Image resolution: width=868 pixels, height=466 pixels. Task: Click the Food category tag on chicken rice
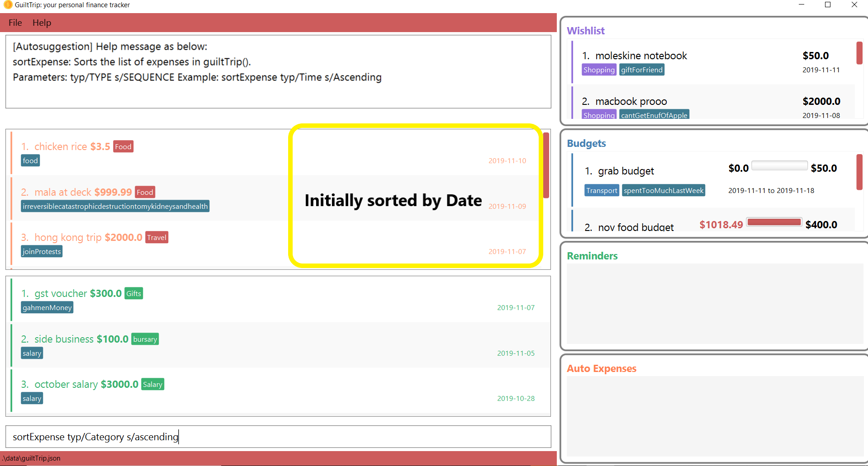[123, 146]
